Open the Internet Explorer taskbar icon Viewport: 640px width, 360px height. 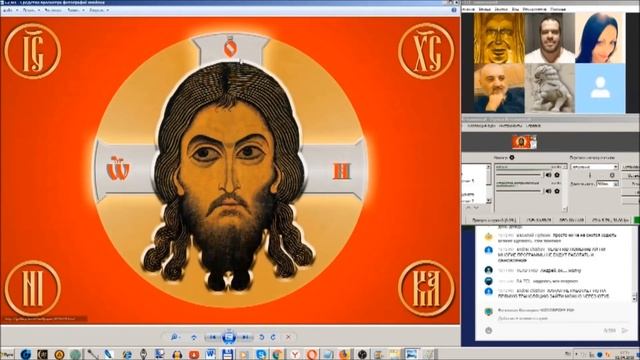point(127,354)
